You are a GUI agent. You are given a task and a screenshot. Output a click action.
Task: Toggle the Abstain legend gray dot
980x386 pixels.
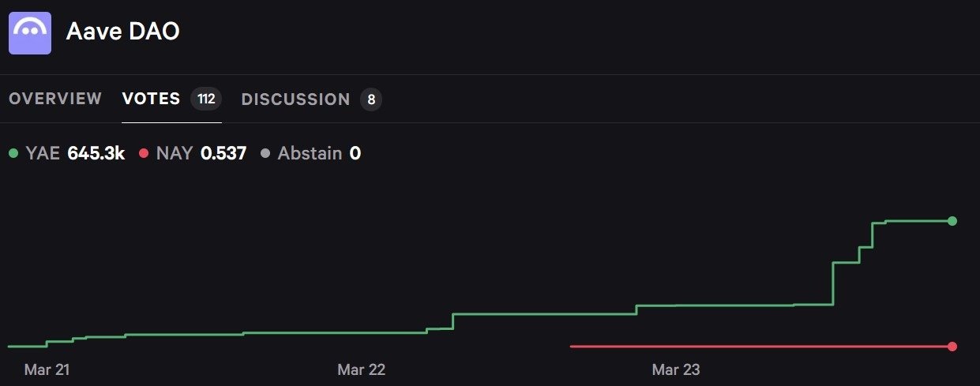[x=265, y=153]
